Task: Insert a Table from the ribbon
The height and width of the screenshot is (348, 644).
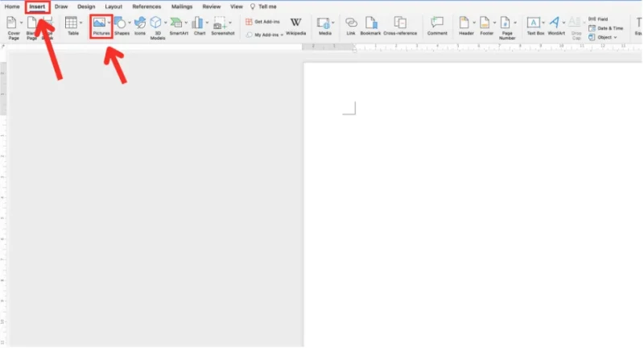Action: (x=71, y=24)
